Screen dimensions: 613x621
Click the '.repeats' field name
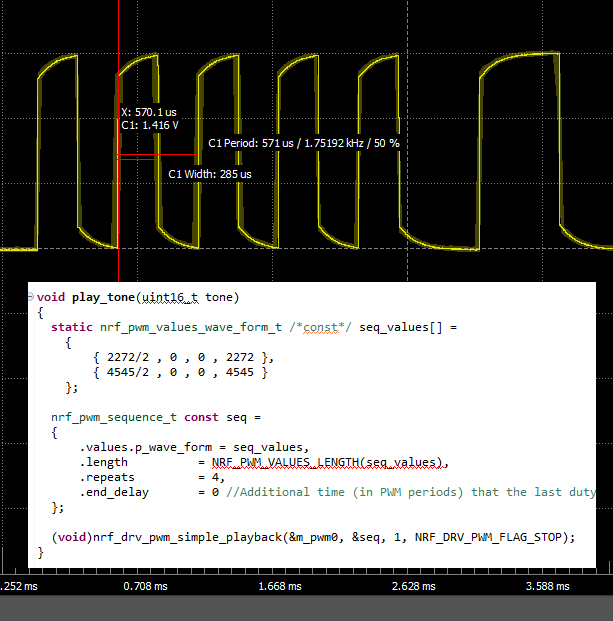pos(107,477)
